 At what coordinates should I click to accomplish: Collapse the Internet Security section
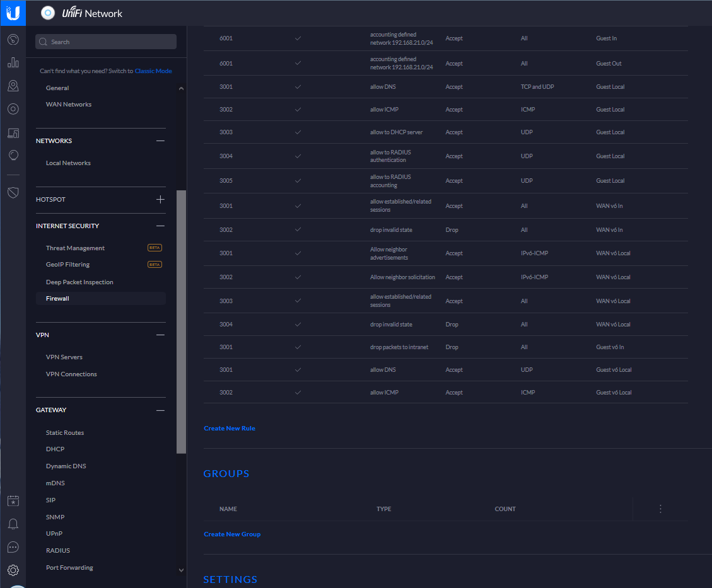pyautogui.click(x=160, y=226)
